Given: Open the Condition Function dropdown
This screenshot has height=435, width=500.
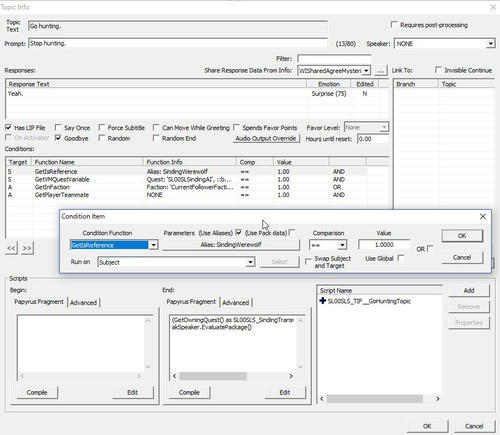Looking at the screenshot, I should (x=153, y=245).
